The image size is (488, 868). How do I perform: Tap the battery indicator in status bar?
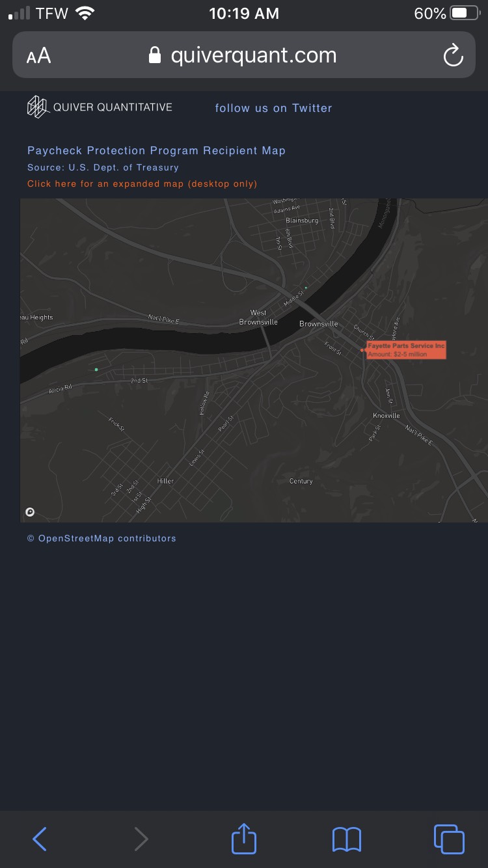tap(465, 13)
